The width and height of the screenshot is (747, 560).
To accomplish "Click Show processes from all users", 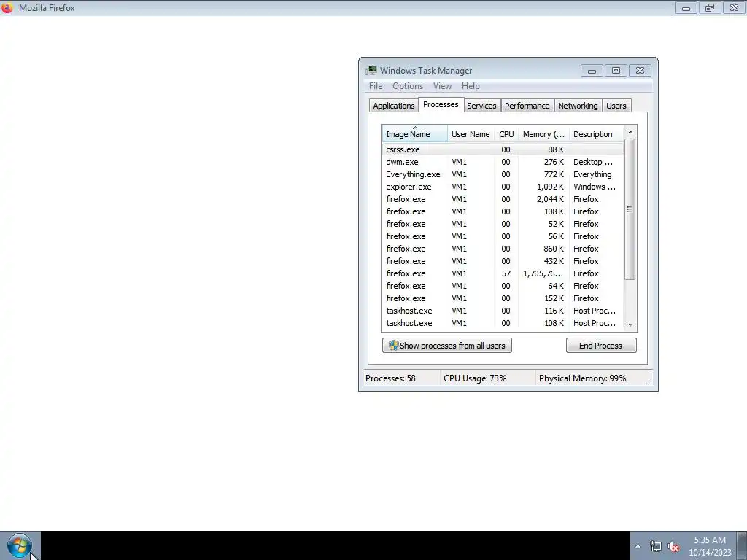I will coord(447,346).
